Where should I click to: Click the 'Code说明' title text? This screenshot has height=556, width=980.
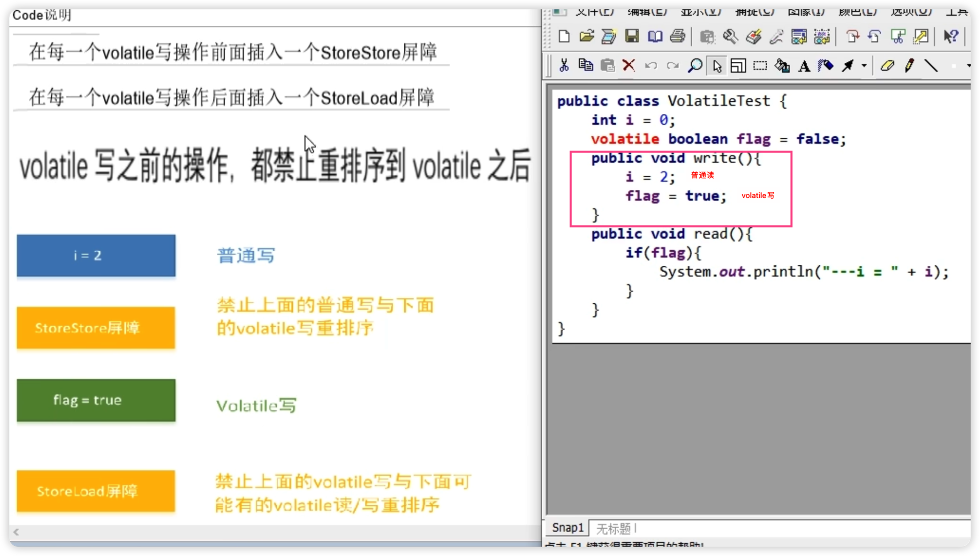coord(42,15)
